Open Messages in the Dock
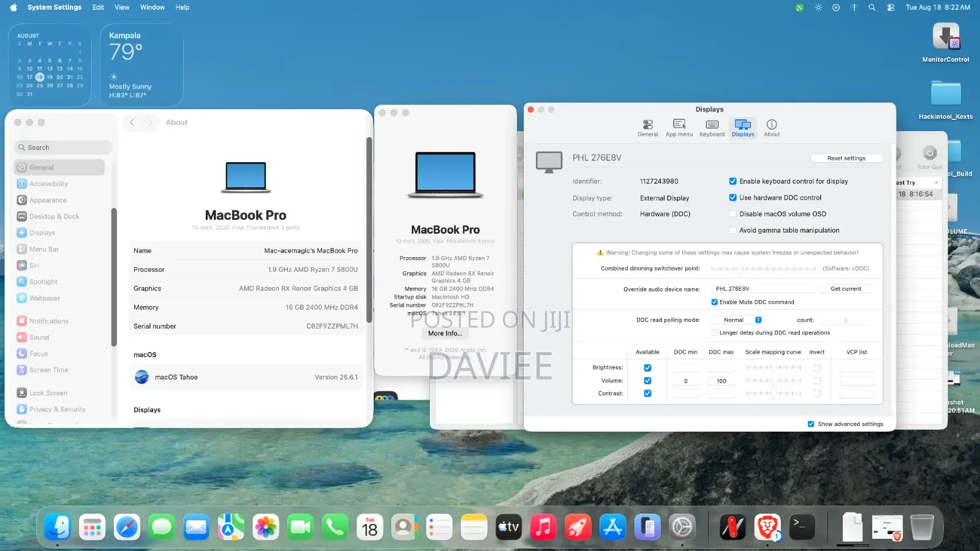This screenshot has width=980, height=551. pos(162,527)
